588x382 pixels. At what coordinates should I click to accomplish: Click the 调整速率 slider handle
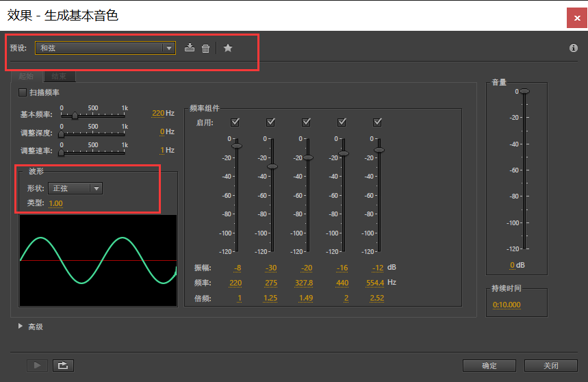pos(61,152)
